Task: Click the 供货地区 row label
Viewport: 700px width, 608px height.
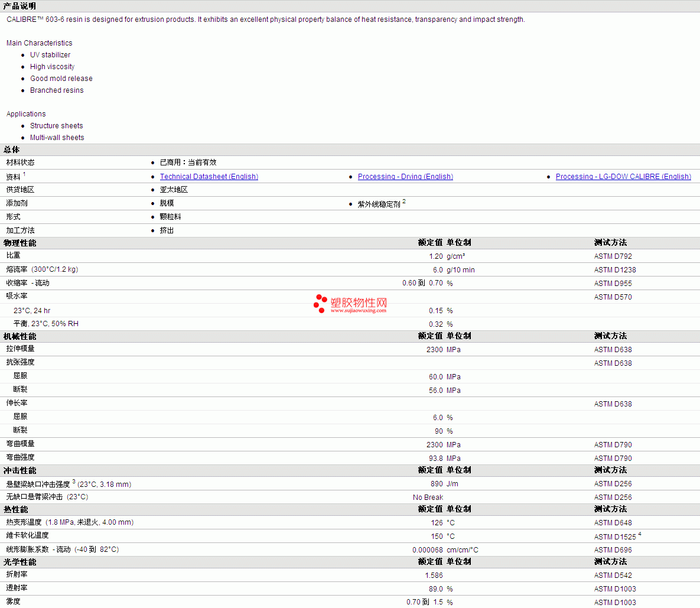Action: coord(20,190)
